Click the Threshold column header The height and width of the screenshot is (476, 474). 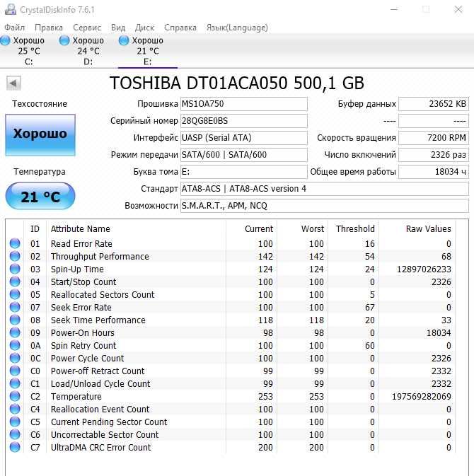[355, 229]
